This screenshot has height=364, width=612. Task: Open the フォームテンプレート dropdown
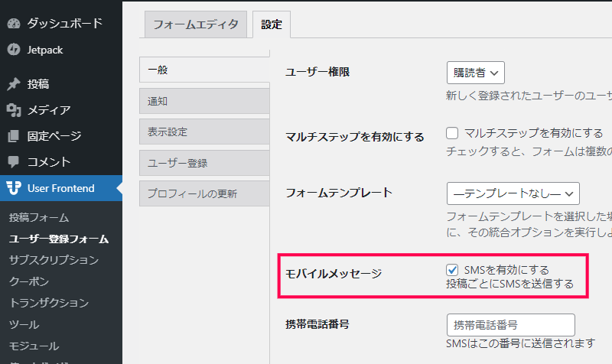click(513, 193)
